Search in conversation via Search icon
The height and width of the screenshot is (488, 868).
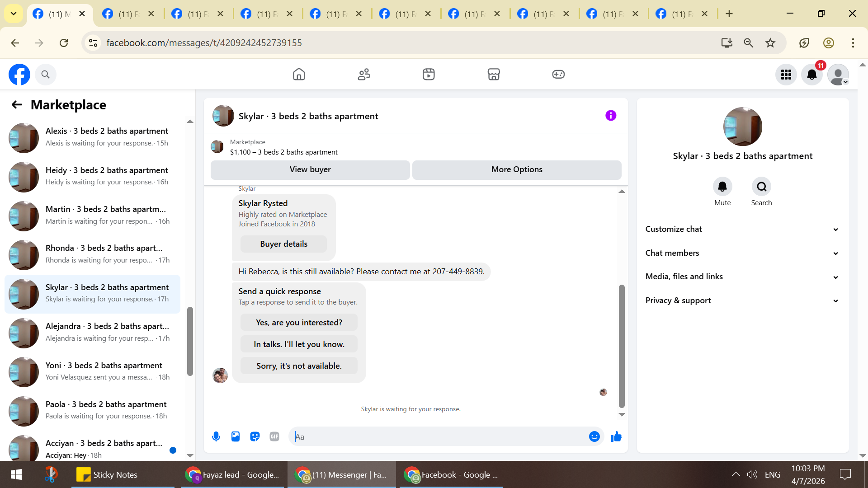(762, 187)
